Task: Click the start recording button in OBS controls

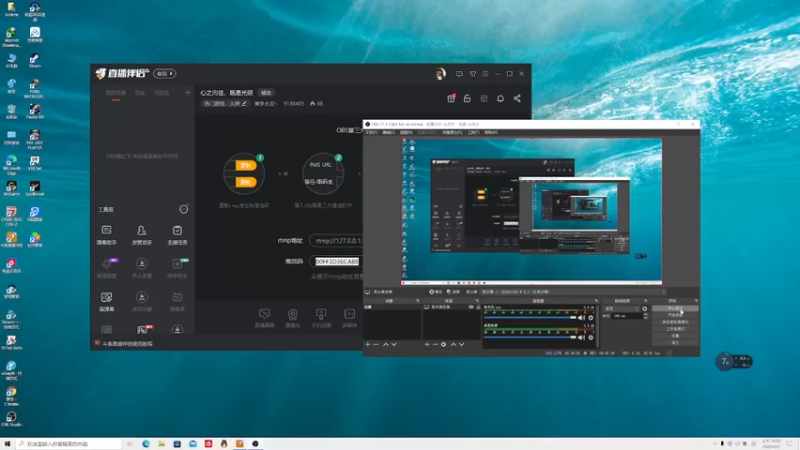Action: pos(675,315)
